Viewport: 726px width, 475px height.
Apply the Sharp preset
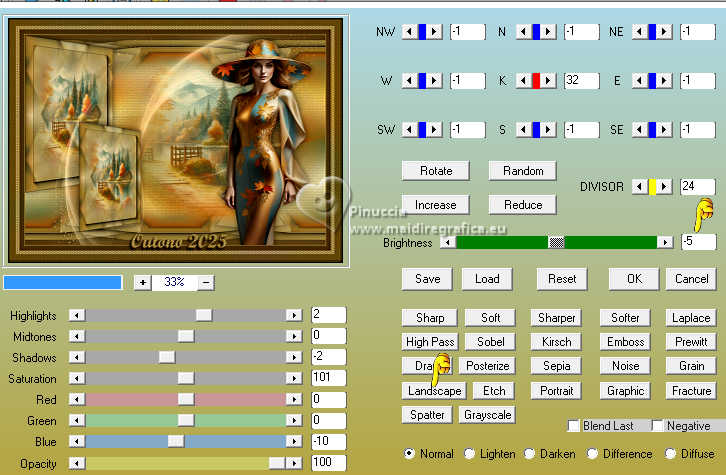(x=430, y=318)
